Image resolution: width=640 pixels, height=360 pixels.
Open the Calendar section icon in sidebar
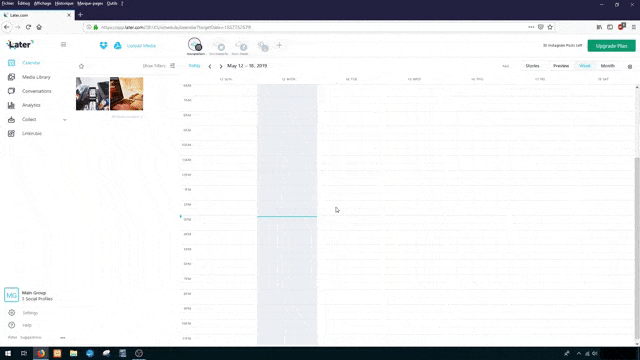coord(11,63)
